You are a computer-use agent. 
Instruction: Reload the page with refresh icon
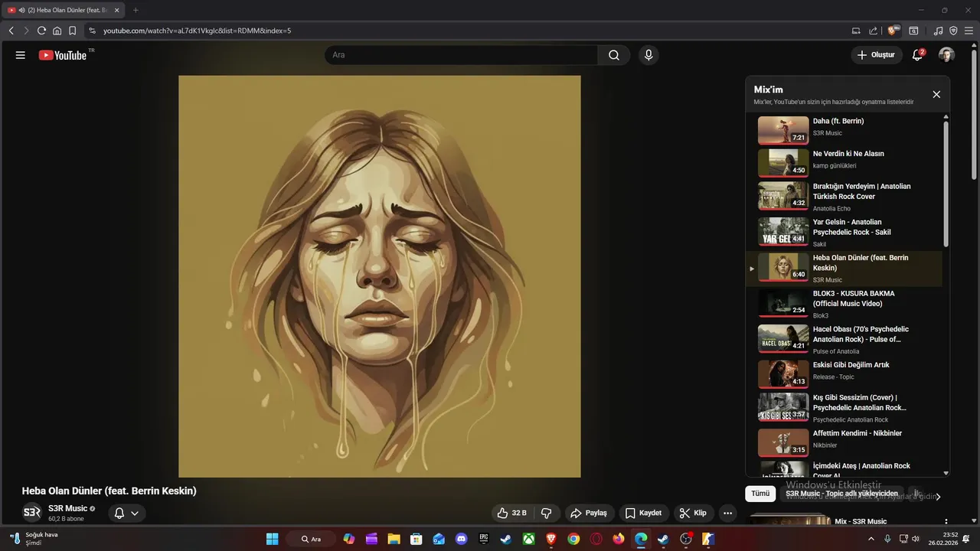point(41,31)
